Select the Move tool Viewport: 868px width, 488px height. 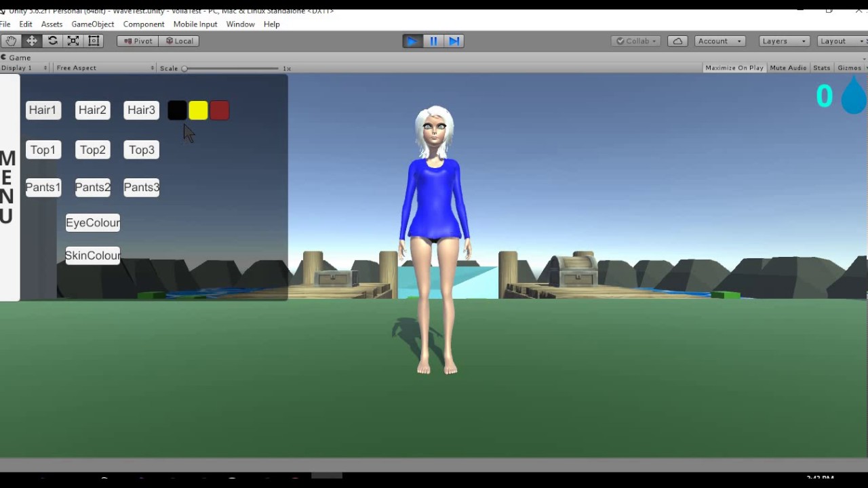[x=32, y=41]
